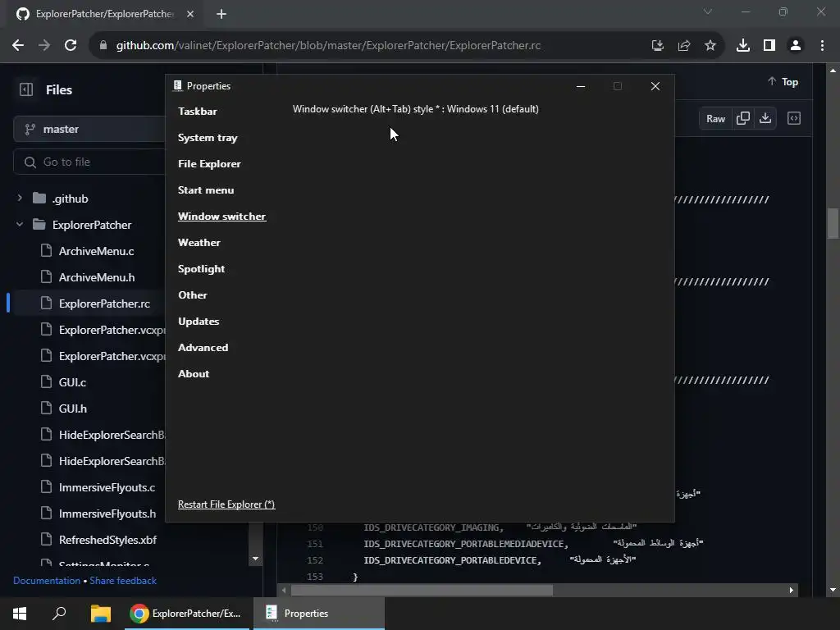840x630 pixels.
Task: Click the Properties taskbar button
Action: point(319,614)
